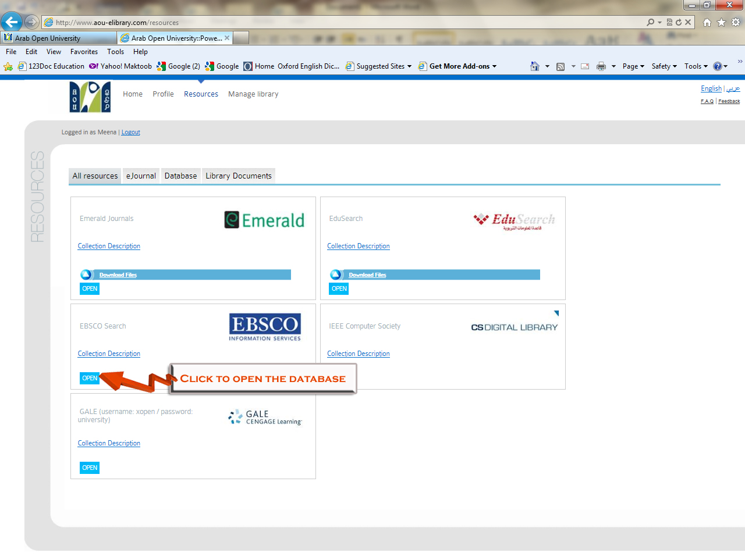Image resolution: width=745 pixels, height=560 pixels.
Task: Click the Add to Favorites bar star icon
Action: [x=8, y=66]
